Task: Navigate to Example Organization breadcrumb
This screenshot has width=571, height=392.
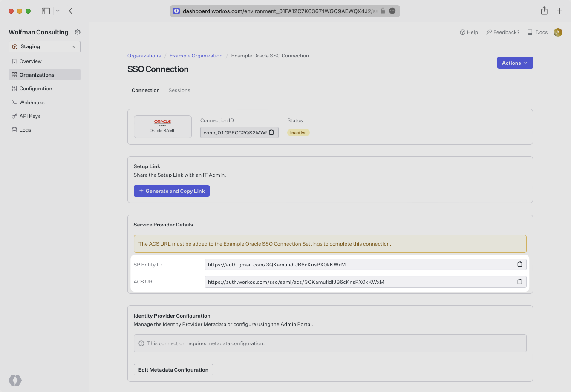Action: 196,55
